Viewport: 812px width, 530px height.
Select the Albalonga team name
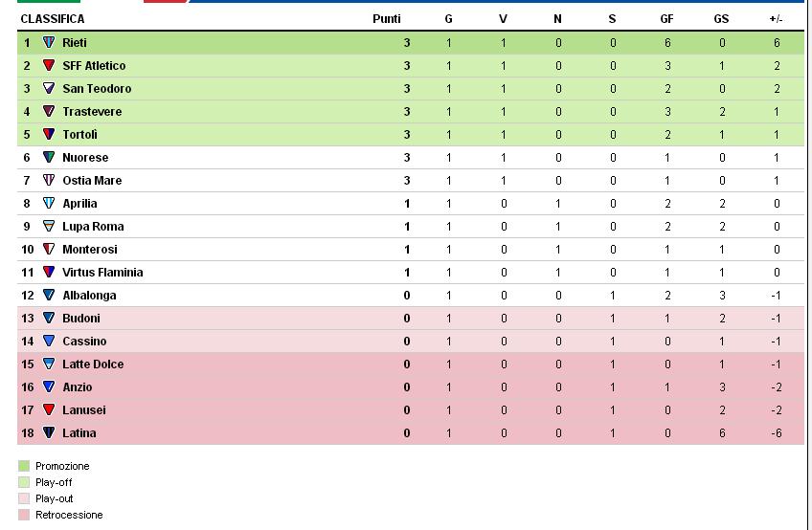click(x=89, y=295)
